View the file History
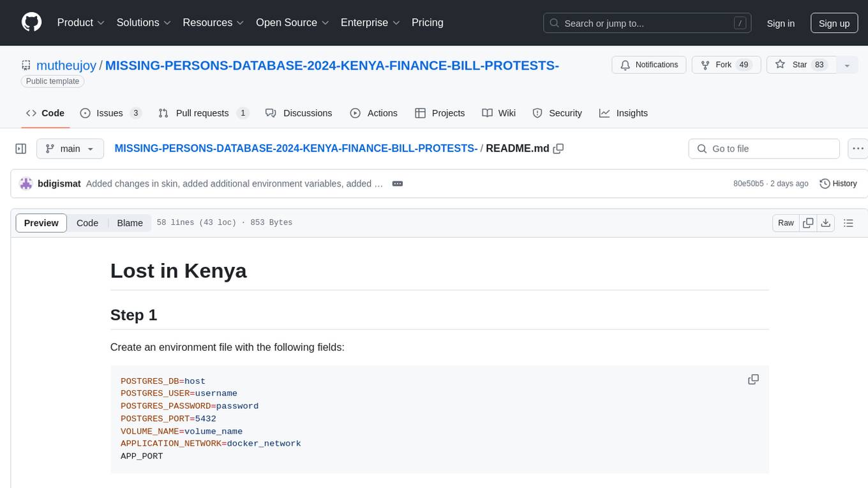Screen dimensions: 868x488 838,184
